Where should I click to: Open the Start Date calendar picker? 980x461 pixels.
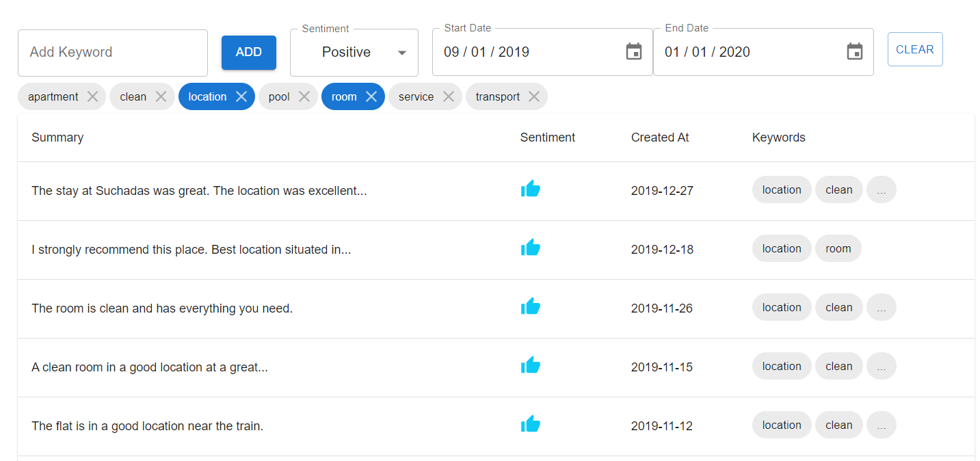tap(634, 52)
